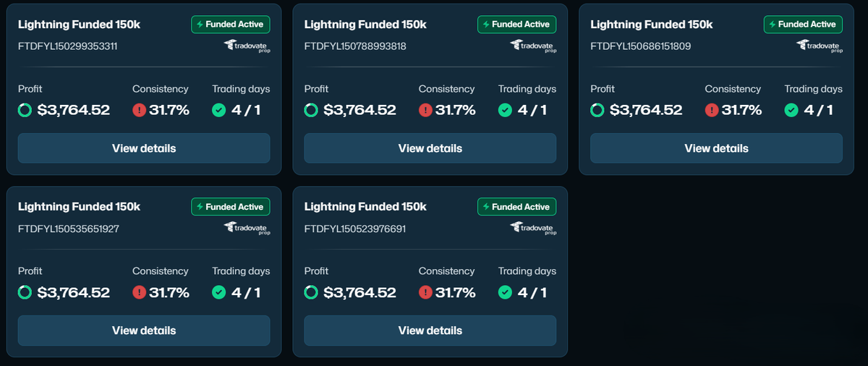Click red consistency warning icon on account FTDFYL150535651927
This screenshot has height=366, width=868.
point(140,292)
